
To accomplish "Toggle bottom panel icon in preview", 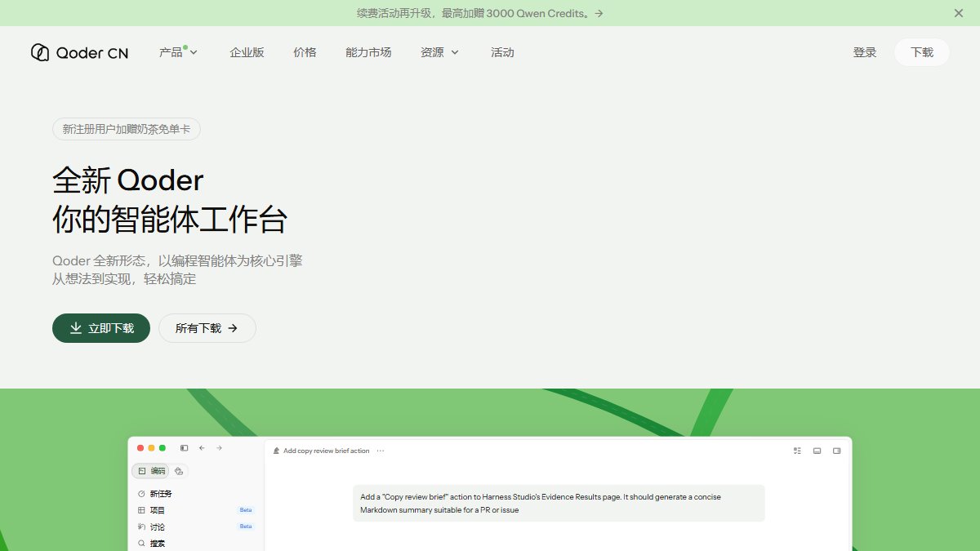I will coord(817,451).
